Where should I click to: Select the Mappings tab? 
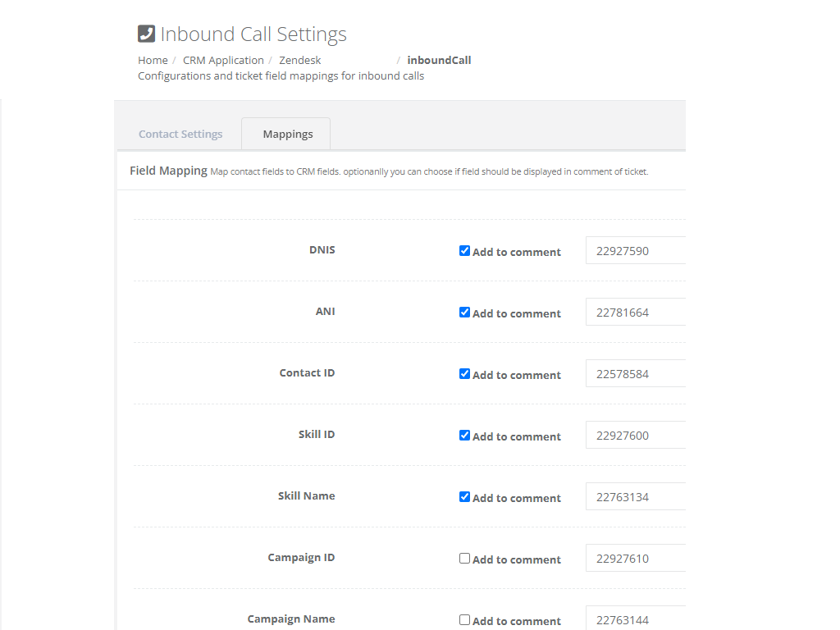[287, 134]
